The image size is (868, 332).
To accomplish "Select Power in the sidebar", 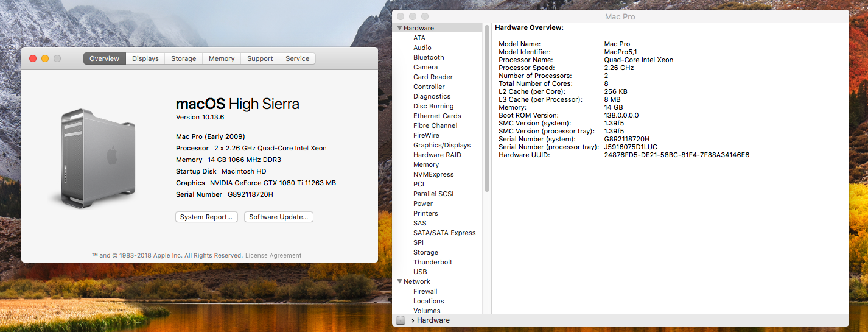I will pos(423,203).
